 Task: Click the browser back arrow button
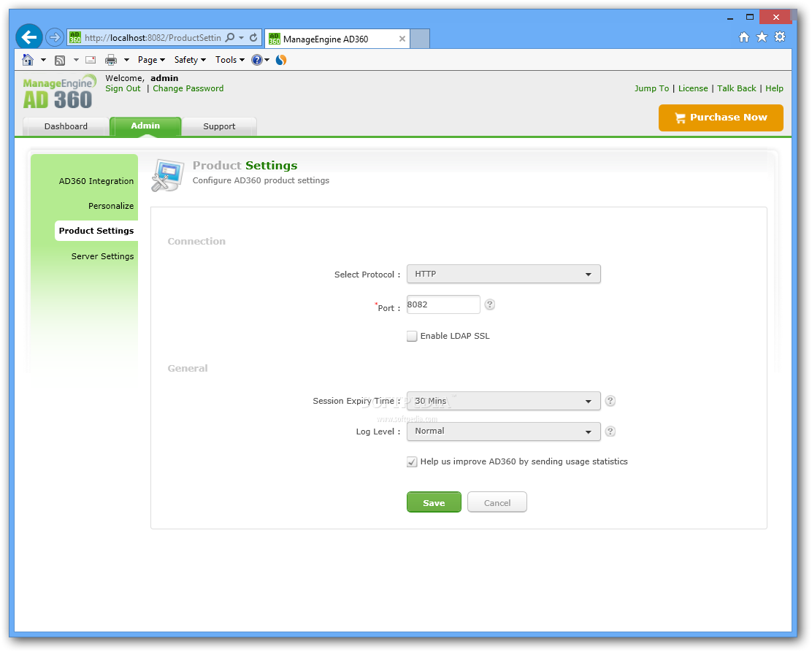pyautogui.click(x=29, y=37)
